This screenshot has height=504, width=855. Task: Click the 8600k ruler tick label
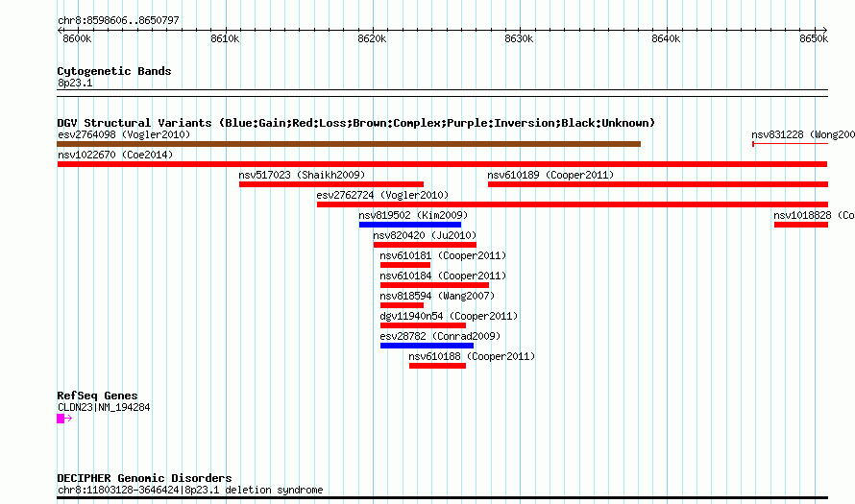coord(77,38)
